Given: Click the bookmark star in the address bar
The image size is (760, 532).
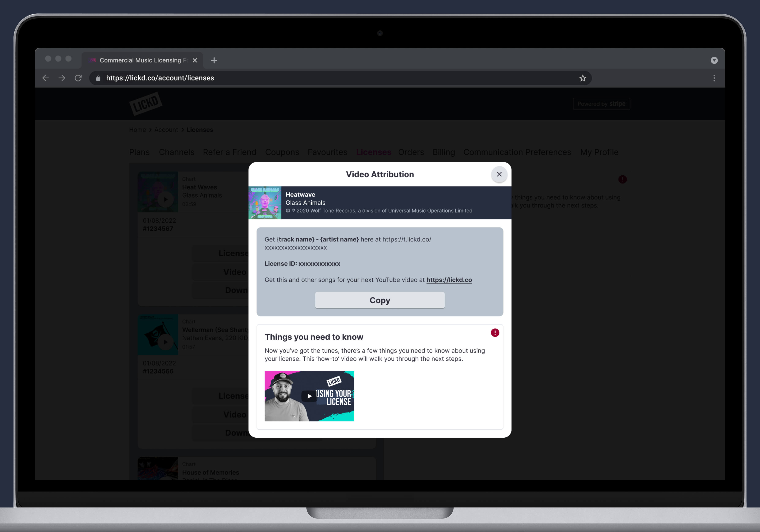Looking at the screenshot, I should [x=583, y=78].
